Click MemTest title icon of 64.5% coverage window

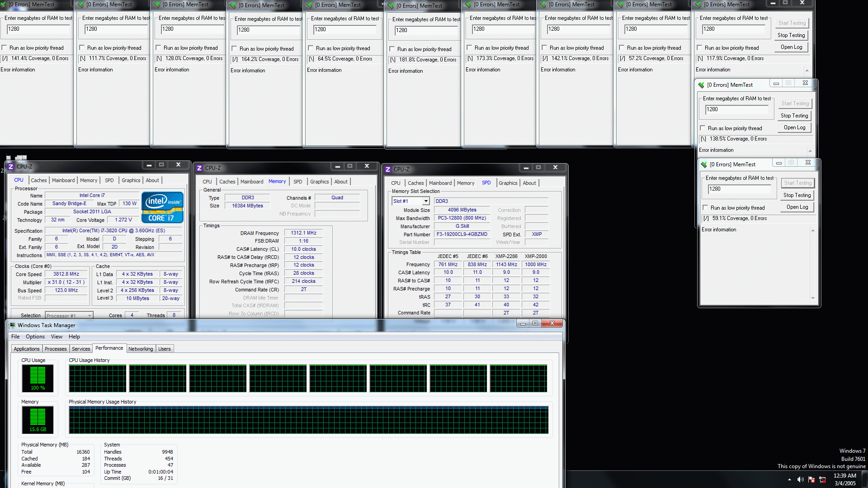point(310,5)
